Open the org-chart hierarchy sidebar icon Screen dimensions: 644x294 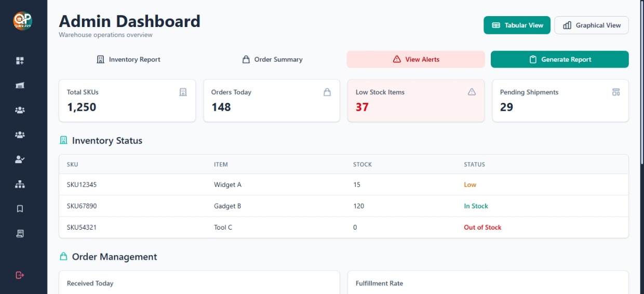[x=20, y=184]
